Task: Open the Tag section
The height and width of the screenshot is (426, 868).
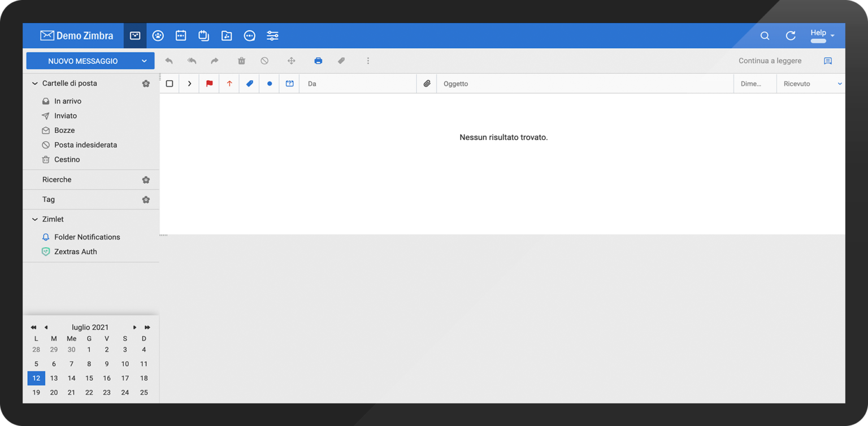Action: (49, 199)
